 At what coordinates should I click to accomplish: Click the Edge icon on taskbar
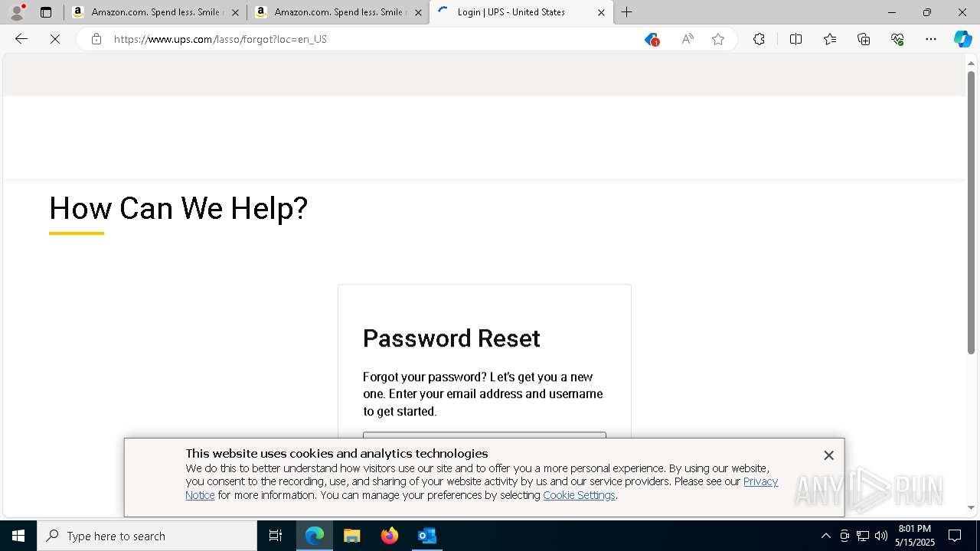click(x=315, y=536)
